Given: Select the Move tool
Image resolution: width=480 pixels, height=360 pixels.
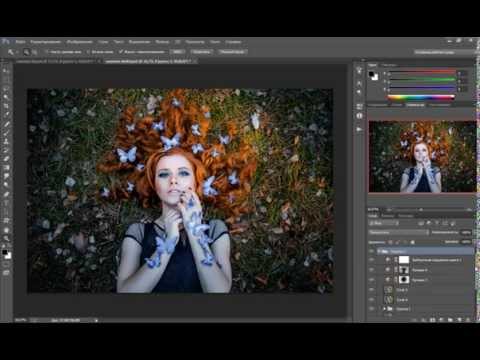Looking at the screenshot, I should click(6, 71).
